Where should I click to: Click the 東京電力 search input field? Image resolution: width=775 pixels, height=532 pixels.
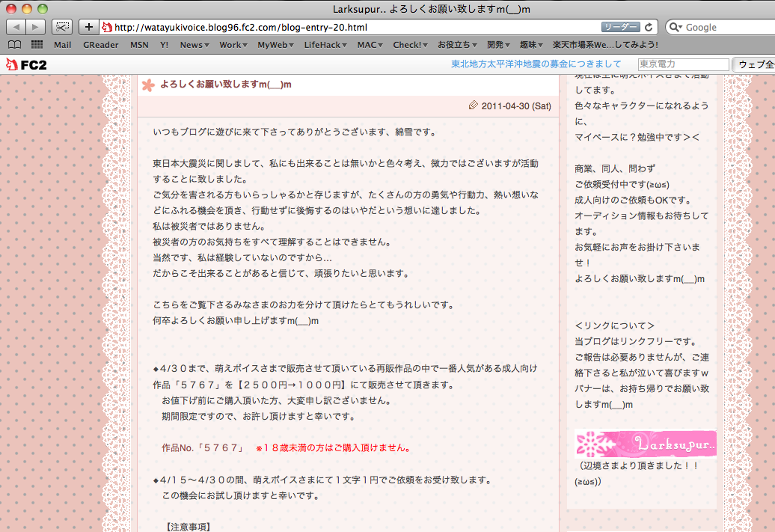click(x=683, y=64)
